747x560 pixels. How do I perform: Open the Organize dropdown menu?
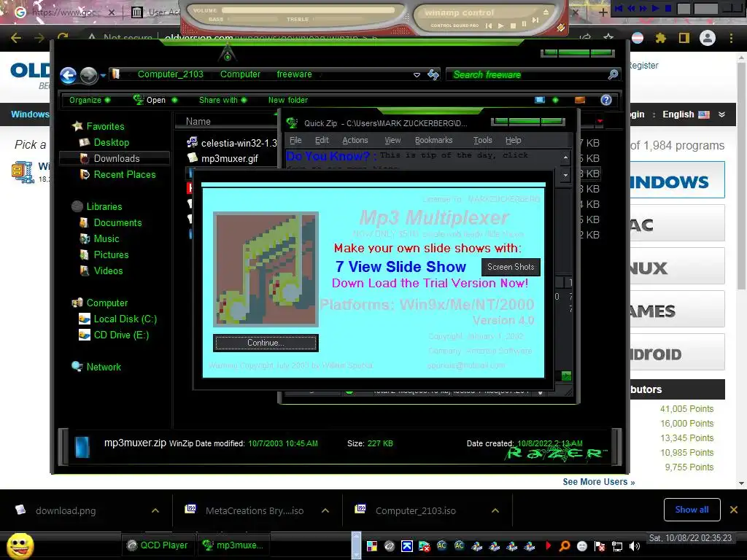[x=90, y=100]
